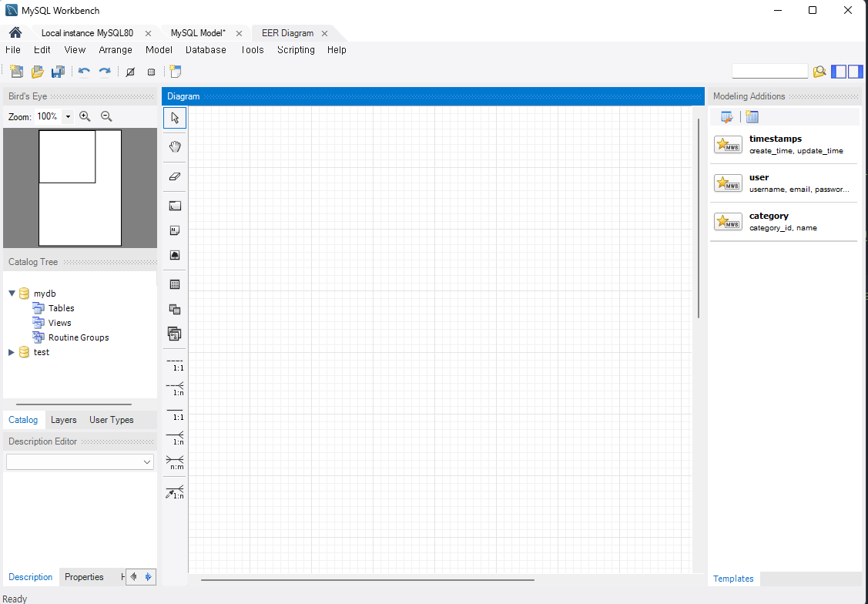Click the diagram vertical scrollbar
868x604 pixels.
(x=699, y=217)
